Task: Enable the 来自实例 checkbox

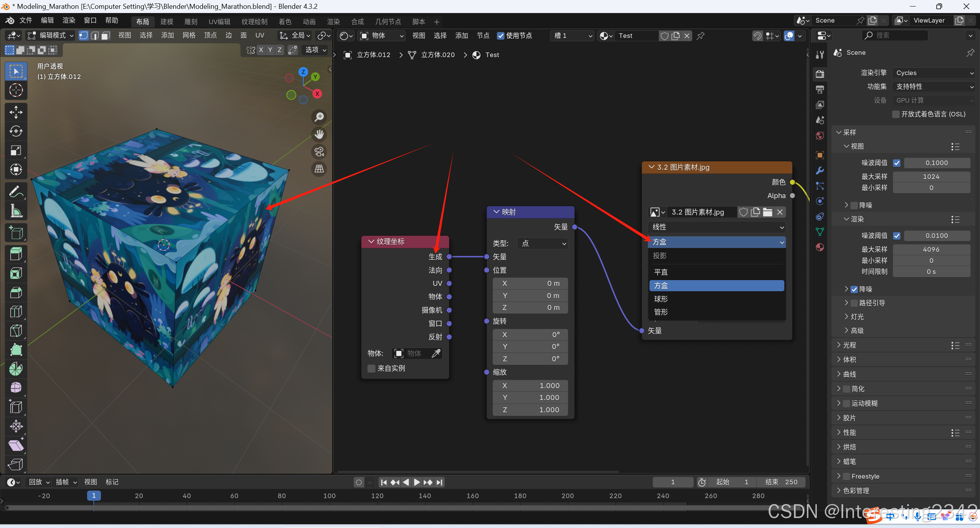Action: pos(371,368)
